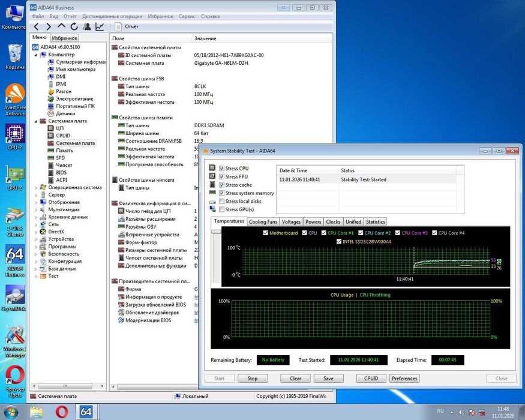This screenshot has height=420, width=525.
Task: Toggle Stress FPU checkbox
Action: tap(221, 176)
